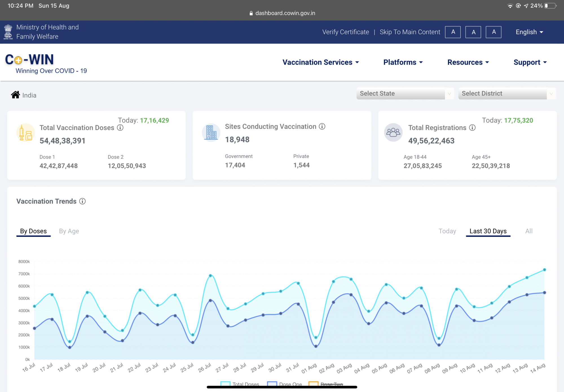This screenshot has height=392, width=564.
Task: Click today's doses figure 17,16,429
Action: pos(155,120)
